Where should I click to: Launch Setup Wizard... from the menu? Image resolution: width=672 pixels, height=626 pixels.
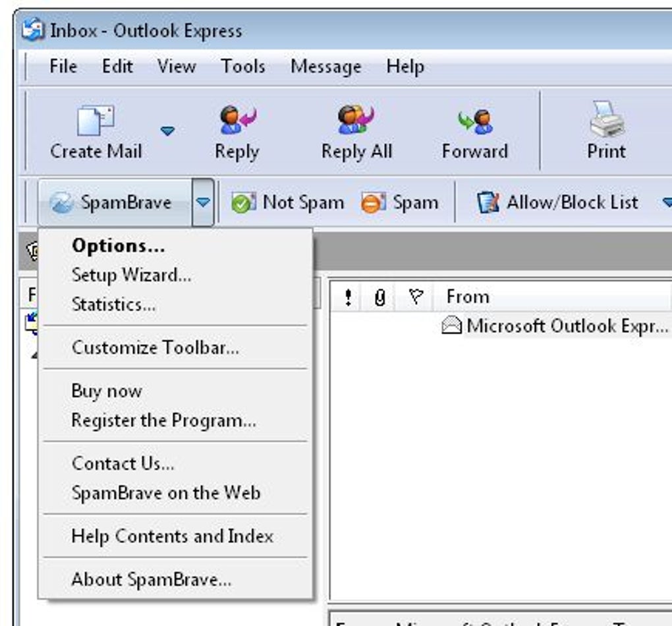coord(176,275)
